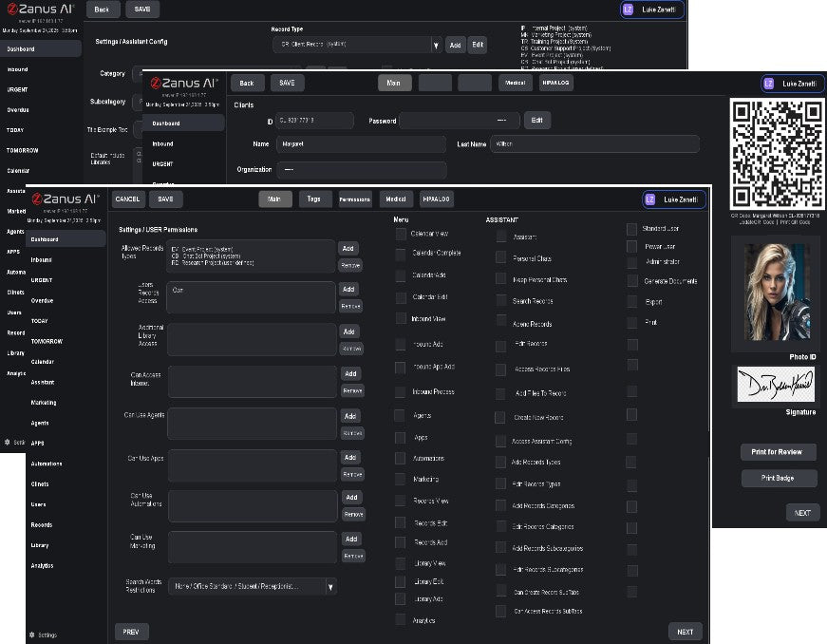827x644 pixels.
Task: Go back with the PREV button
Action: tap(131, 632)
